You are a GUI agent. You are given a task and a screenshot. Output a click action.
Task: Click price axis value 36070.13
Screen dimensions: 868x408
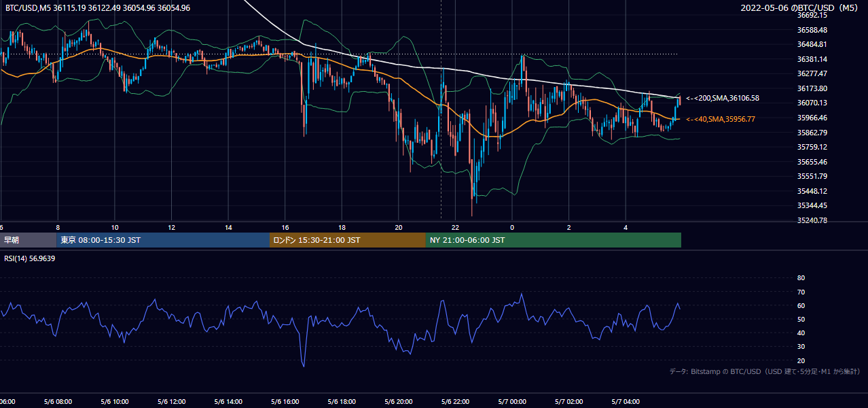812,103
